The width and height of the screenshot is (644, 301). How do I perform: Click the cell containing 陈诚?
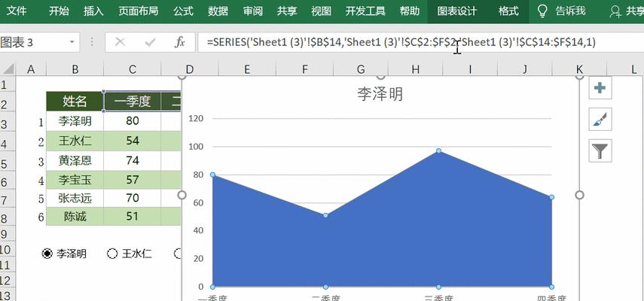point(75,216)
